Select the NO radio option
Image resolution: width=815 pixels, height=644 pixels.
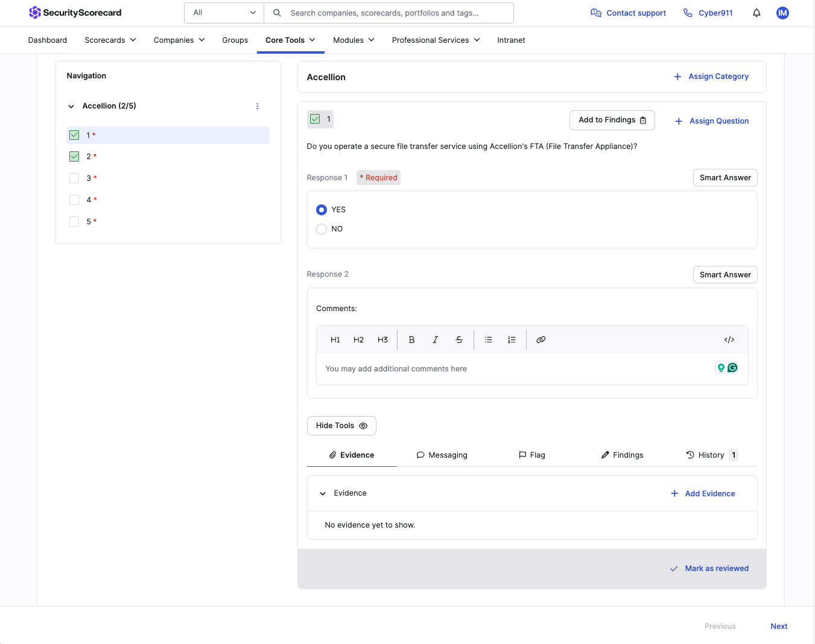(x=322, y=229)
